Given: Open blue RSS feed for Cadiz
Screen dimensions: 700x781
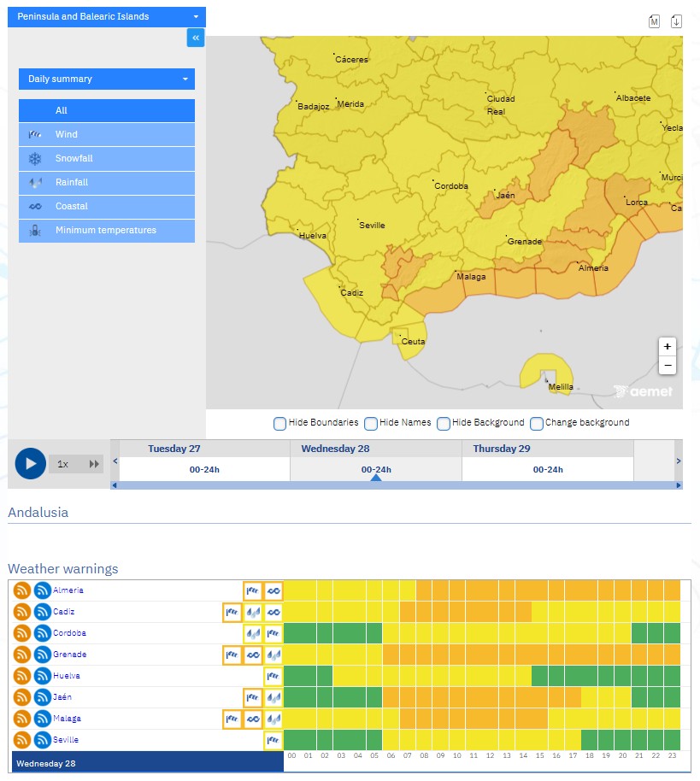Looking at the screenshot, I should [x=43, y=612].
